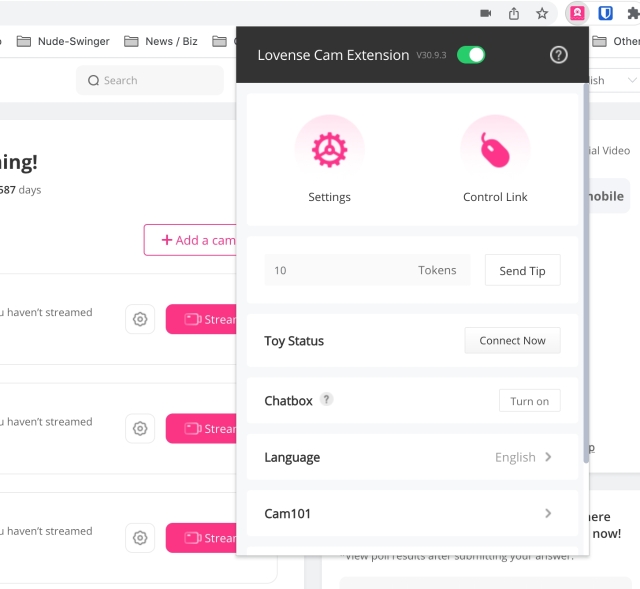This screenshot has width=640, height=589.
Task: Click the Chatbox help tooltip icon
Action: 326,400
